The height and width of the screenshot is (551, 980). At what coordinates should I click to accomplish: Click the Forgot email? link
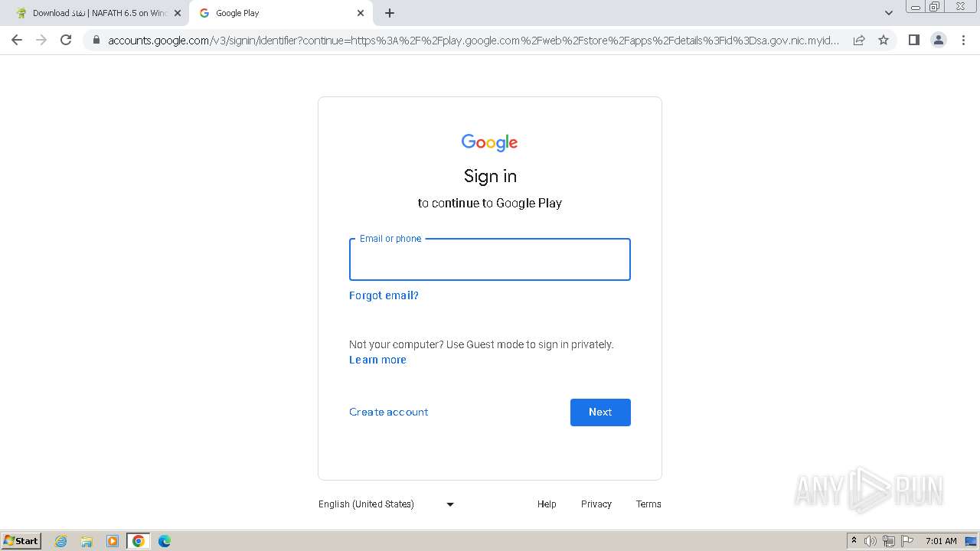384,295
